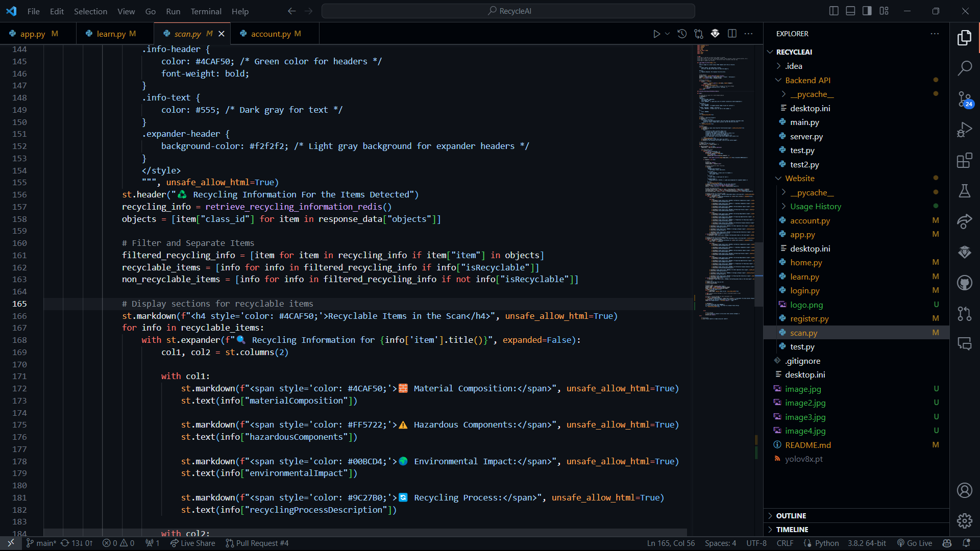Viewport: 980px width, 551px height.
Task: Open the Extensions view
Action: 964,161
